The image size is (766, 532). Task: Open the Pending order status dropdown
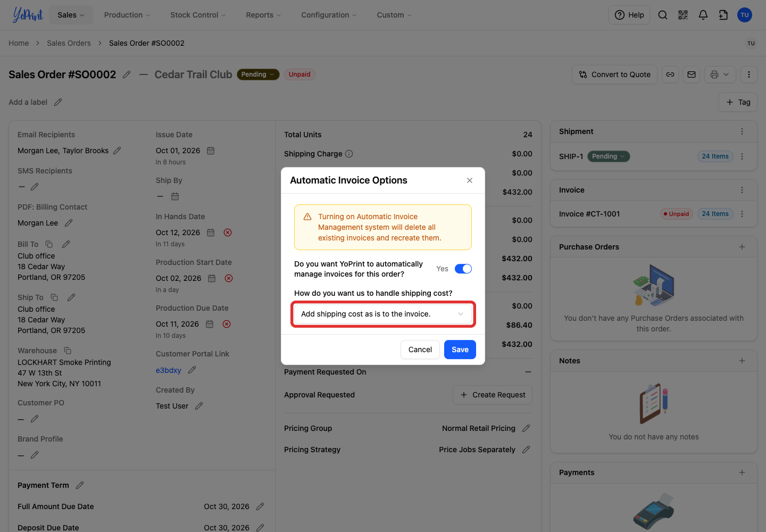pyautogui.click(x=258, y=74)
